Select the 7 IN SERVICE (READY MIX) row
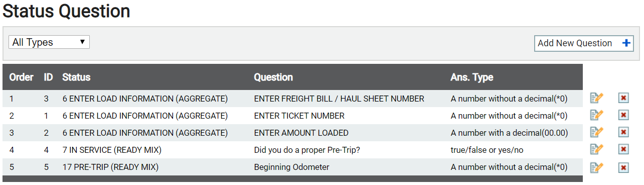The height and width of the screenshot is (185, 644). point(292,150)
